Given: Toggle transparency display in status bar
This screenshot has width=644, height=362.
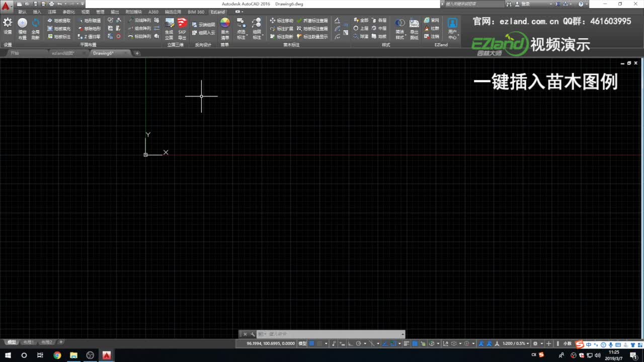Looking at the screenshot, I should pos(415,343).
